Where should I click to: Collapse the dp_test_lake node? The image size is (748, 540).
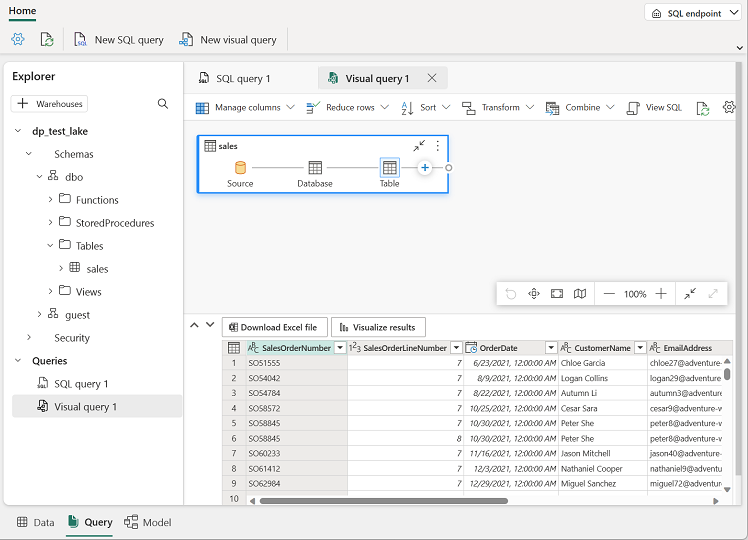(x=18, y=131)
